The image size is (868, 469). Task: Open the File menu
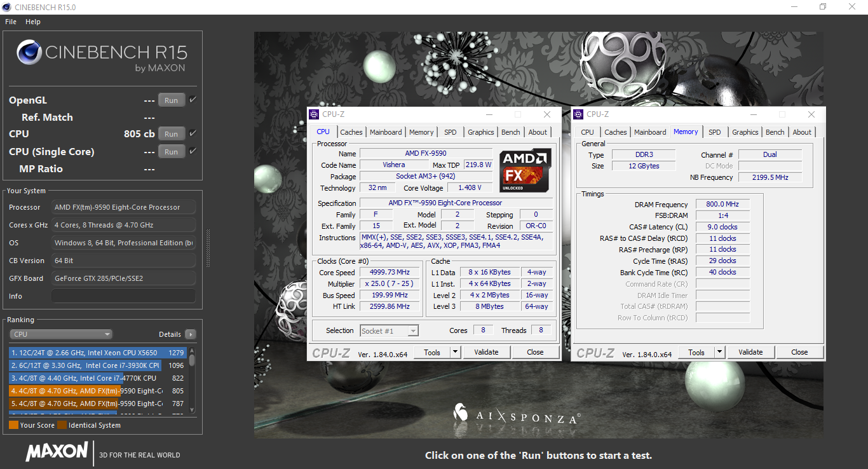[11, 22]
